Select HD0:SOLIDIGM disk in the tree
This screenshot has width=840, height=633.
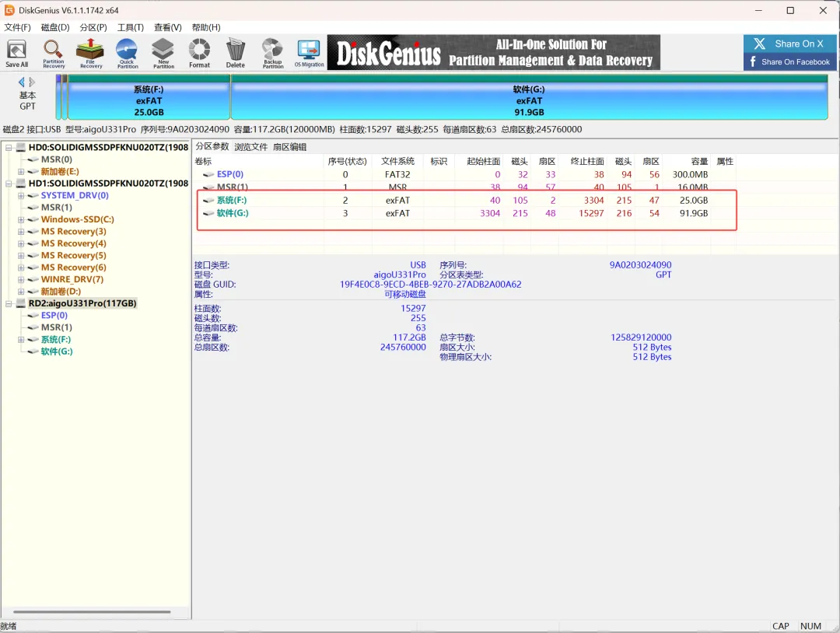coord(108,147)
